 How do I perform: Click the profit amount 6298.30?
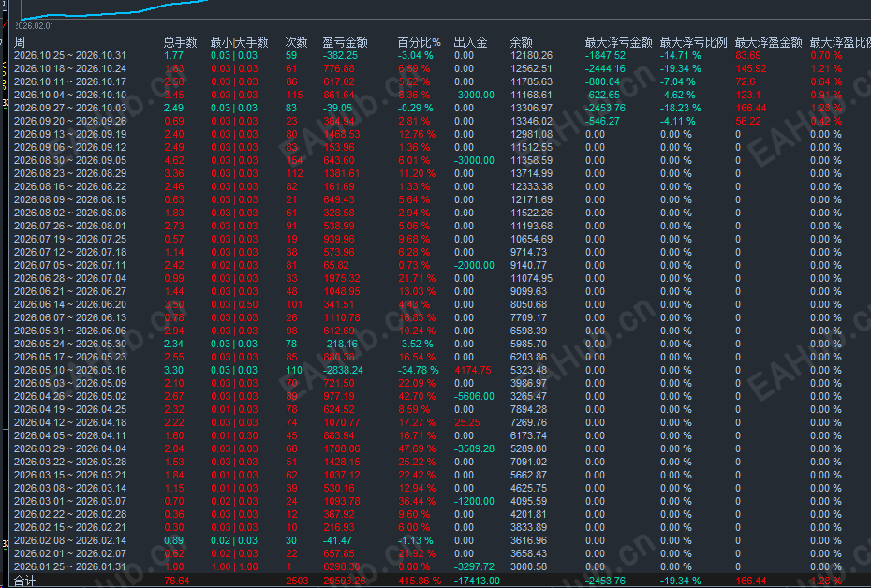pyautogui.click(x=342, y=566)
